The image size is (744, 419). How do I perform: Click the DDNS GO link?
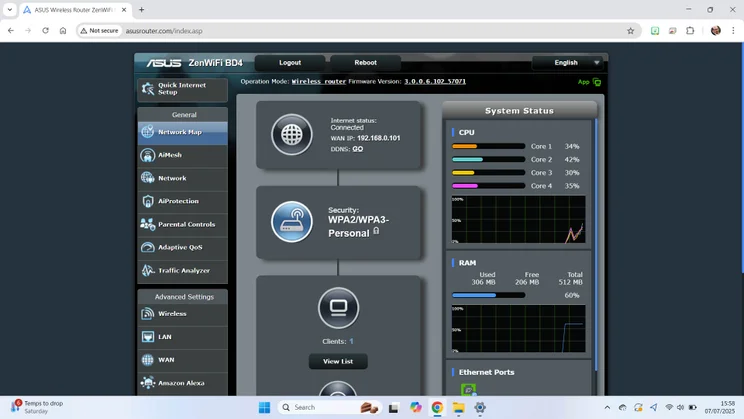[x=358, y=149]
